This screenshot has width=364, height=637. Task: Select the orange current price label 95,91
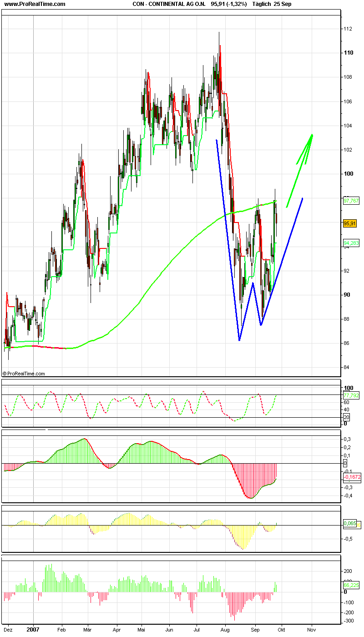tap(351, 223)
